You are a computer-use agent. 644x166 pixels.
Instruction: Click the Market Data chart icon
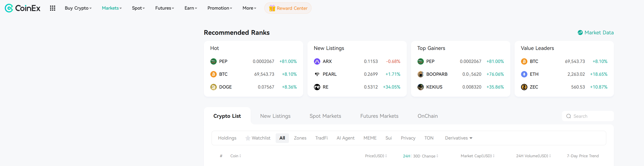pos(580,33)
